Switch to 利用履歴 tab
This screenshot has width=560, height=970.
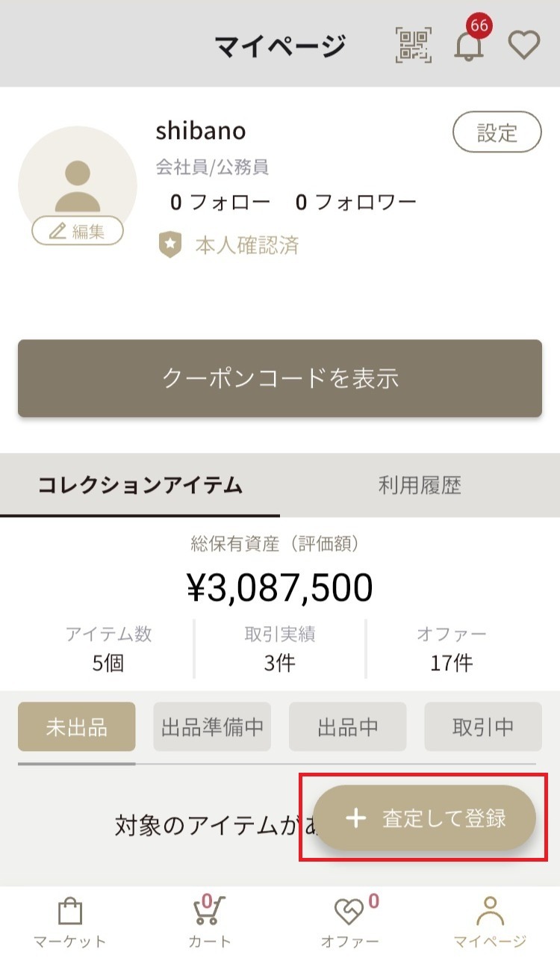pos(420,486)
